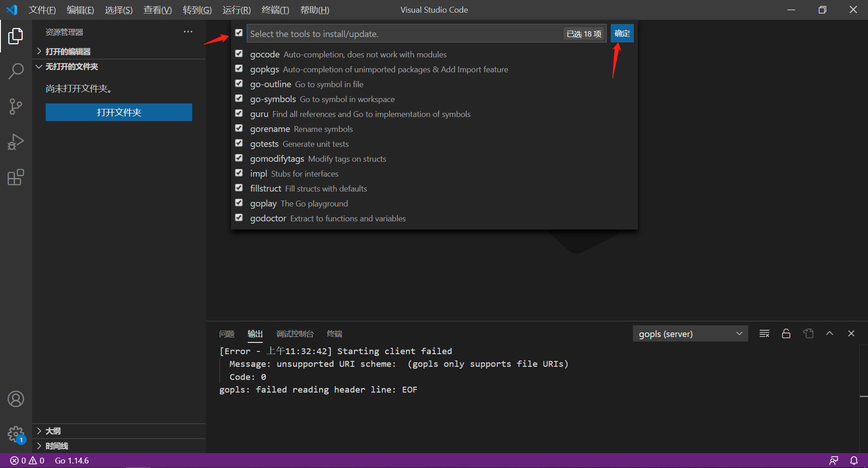The width and height of the screenshot is (868, 468).
Task: Uncheck the fillstruct tool
Action: 239,187
